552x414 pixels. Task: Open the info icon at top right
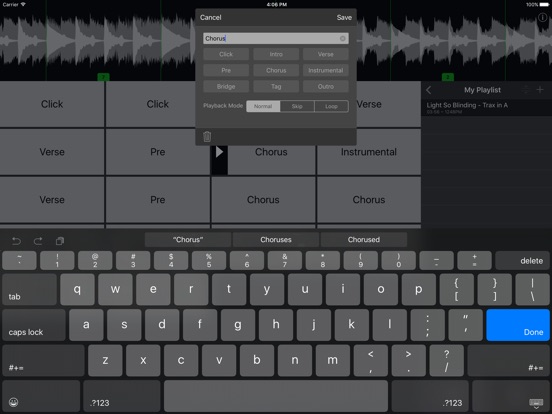542,17
